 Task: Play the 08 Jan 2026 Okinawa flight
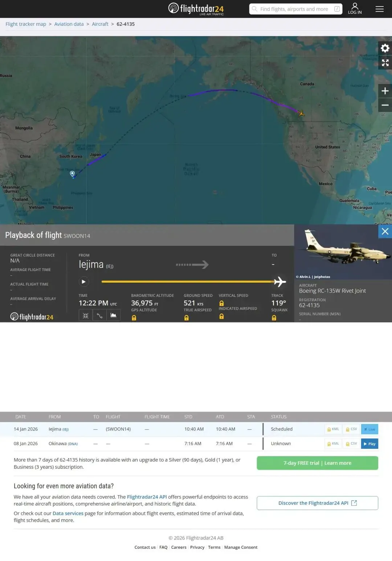pyautogui.click(x=369, y=444)
